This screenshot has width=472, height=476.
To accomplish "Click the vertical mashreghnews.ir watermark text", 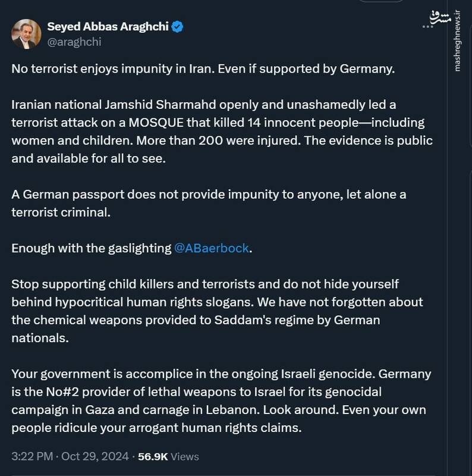I will tap(458, 49).
